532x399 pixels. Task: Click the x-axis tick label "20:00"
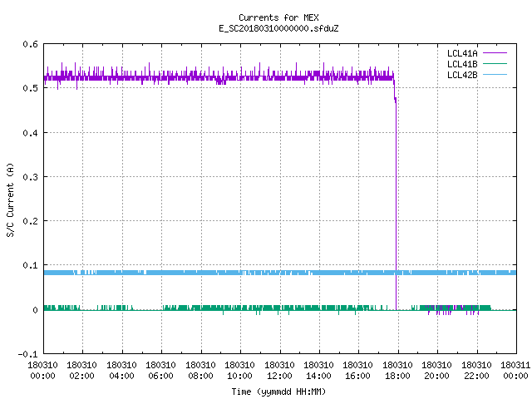[436, 376]
